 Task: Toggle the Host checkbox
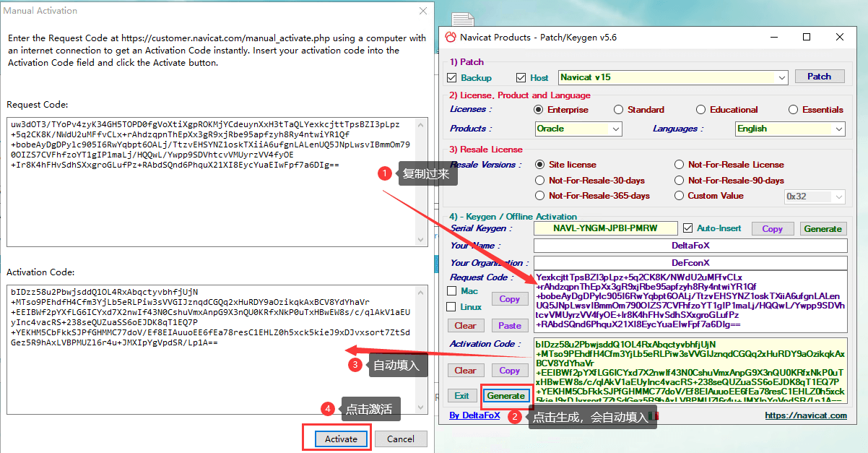coord(521,78)
